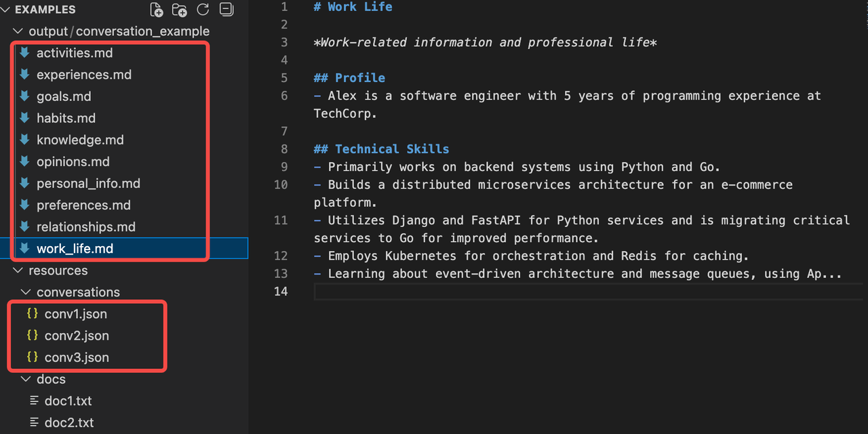Image resolution: width=868 pixels, height=434 pixels.
Task: Click the line about distributed microservices architecture
Action: 553,193
